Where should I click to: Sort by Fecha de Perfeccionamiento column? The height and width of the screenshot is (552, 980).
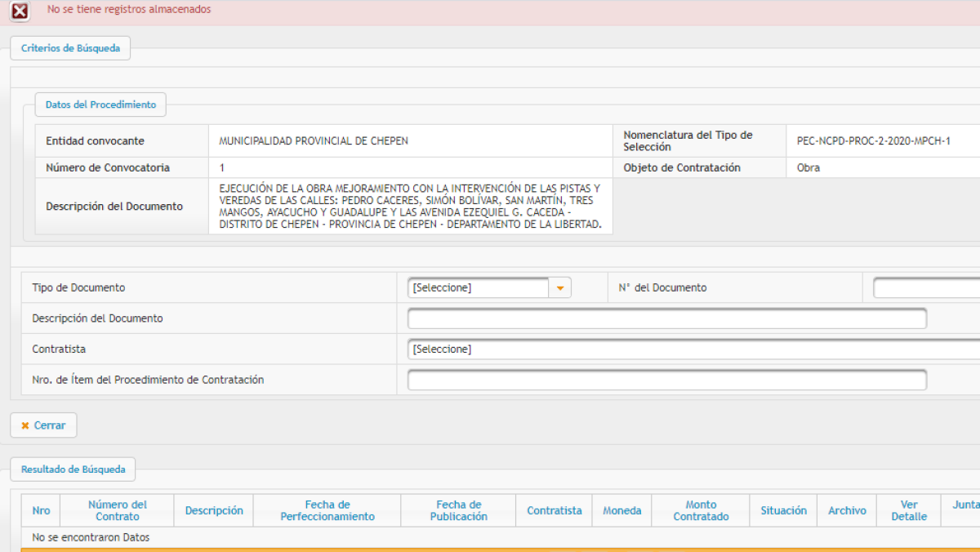327,510
